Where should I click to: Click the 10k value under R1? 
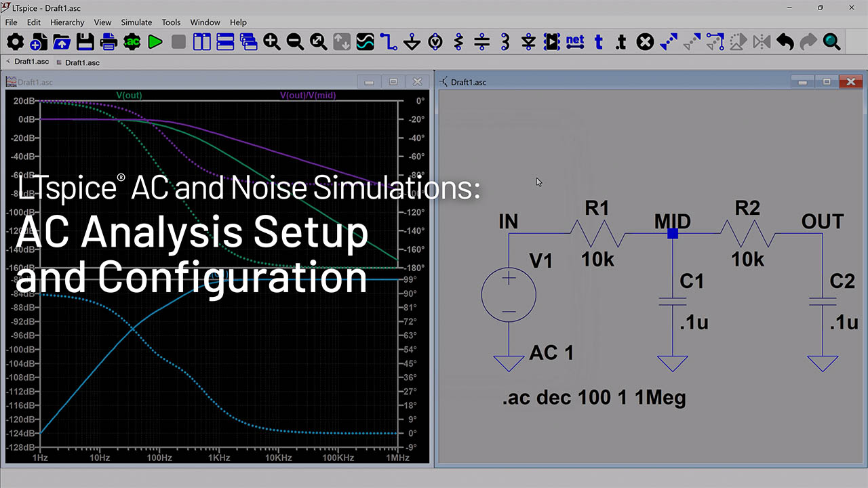point(597,259)
